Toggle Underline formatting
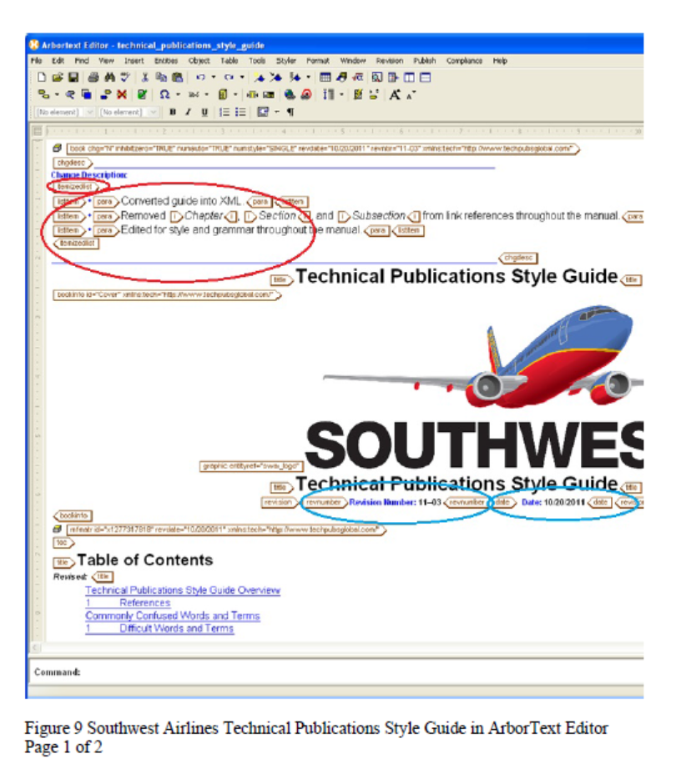Image resolution: width=676 pixels, height=784 pixels. (204, 112)
